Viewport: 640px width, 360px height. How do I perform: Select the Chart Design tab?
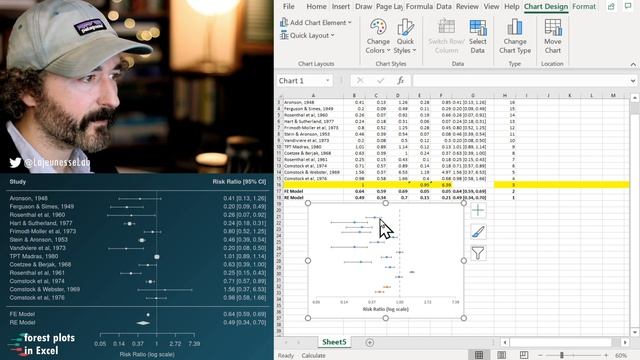(x=546, y=7)
